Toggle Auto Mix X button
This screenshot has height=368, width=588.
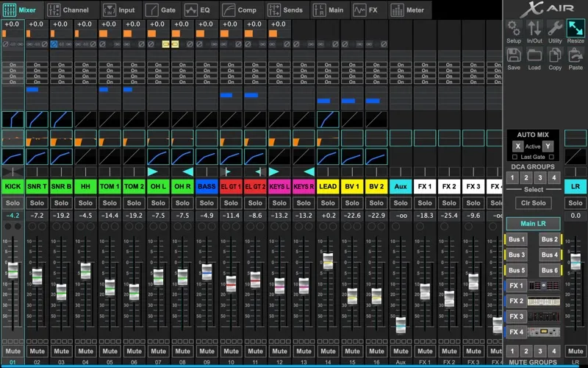[518, 146]
